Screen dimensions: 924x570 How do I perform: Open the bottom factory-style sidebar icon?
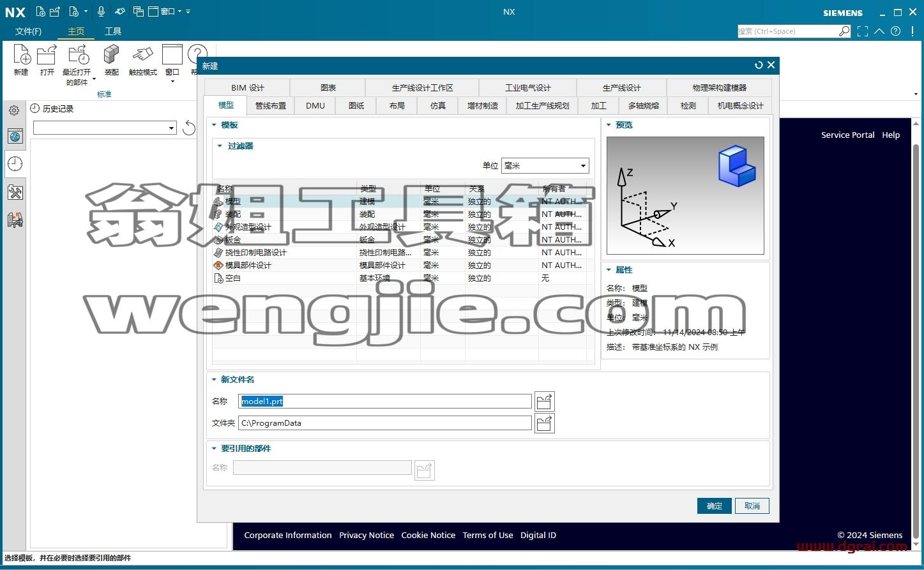coord(15,220)
